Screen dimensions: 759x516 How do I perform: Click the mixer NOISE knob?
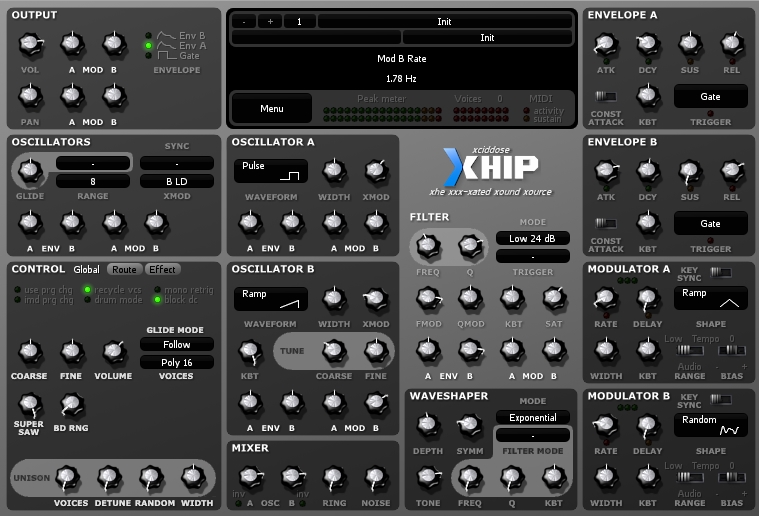(x=376, y=478)
